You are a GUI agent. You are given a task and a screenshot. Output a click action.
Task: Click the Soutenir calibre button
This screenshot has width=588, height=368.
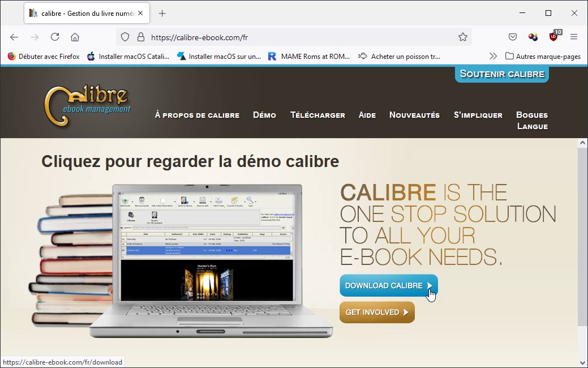pos(502,74)
